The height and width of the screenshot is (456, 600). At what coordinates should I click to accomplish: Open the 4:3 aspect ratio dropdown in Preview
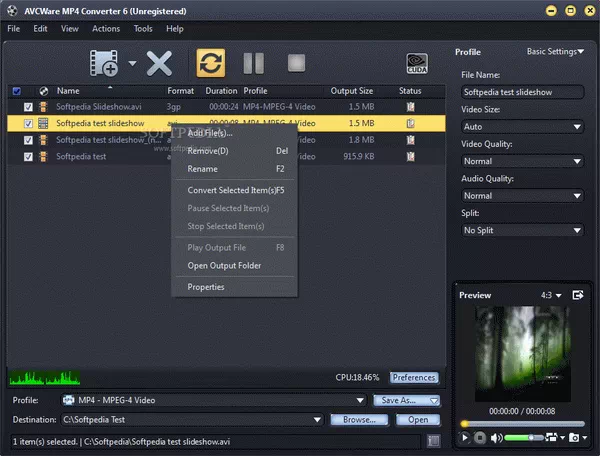tap(551, 295)
